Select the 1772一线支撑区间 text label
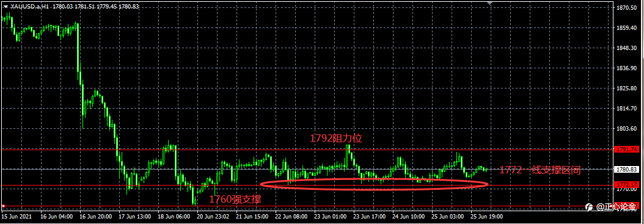This screenshot has width=644, height=224. tap(540, 170)
